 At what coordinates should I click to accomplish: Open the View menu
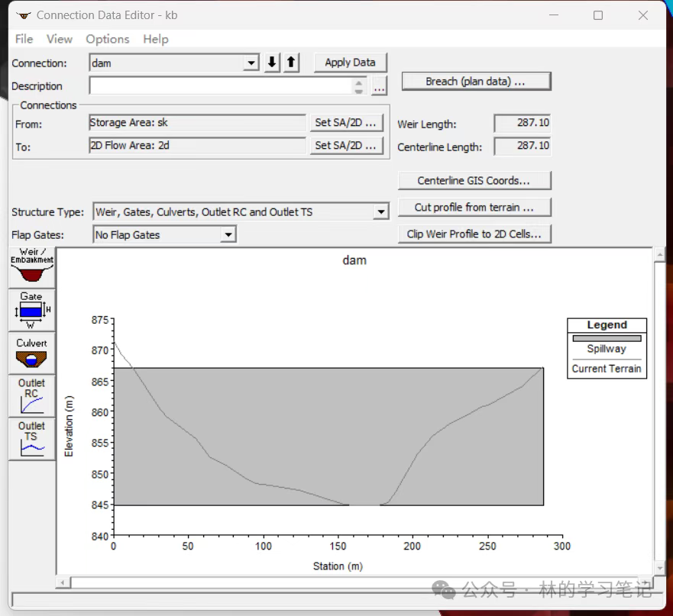pyautogui.click(x=59, y=39)
